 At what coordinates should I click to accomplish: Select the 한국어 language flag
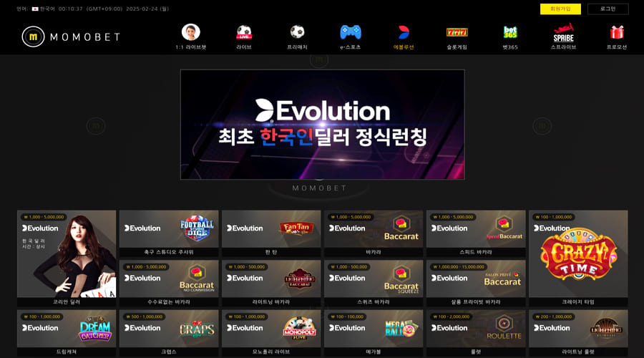pos(35,9)
